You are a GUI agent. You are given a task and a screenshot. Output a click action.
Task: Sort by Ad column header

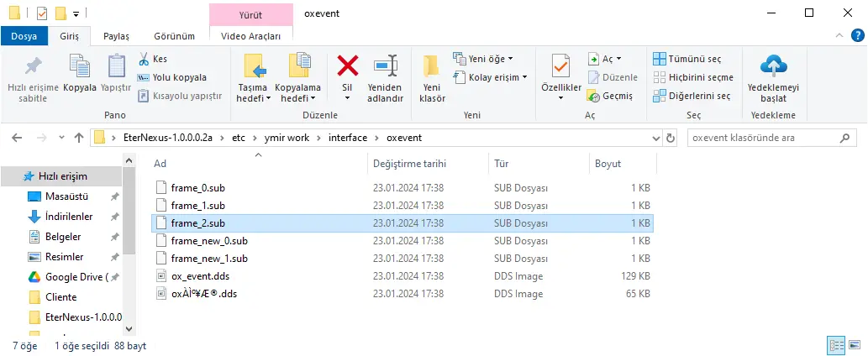(x=258, y=164)
